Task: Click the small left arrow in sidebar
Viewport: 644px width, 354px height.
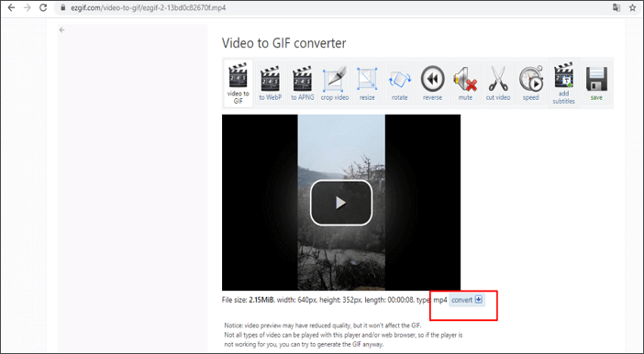Action: tap(61, 29)
